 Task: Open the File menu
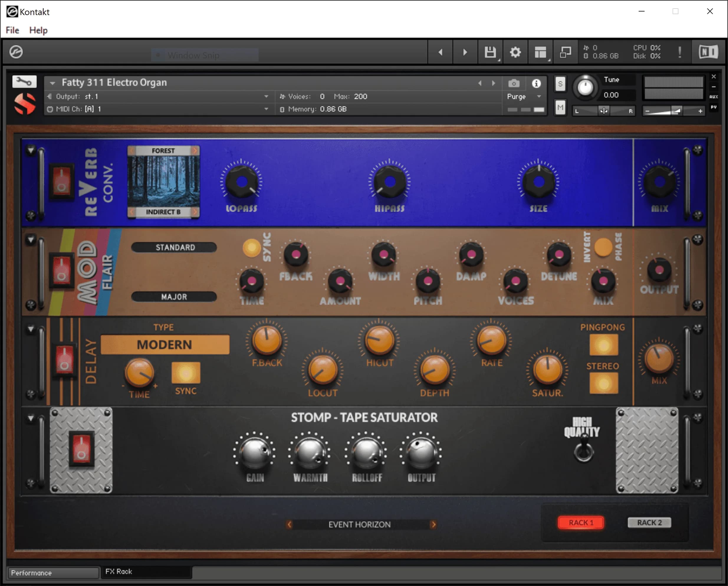click(12, 30)
